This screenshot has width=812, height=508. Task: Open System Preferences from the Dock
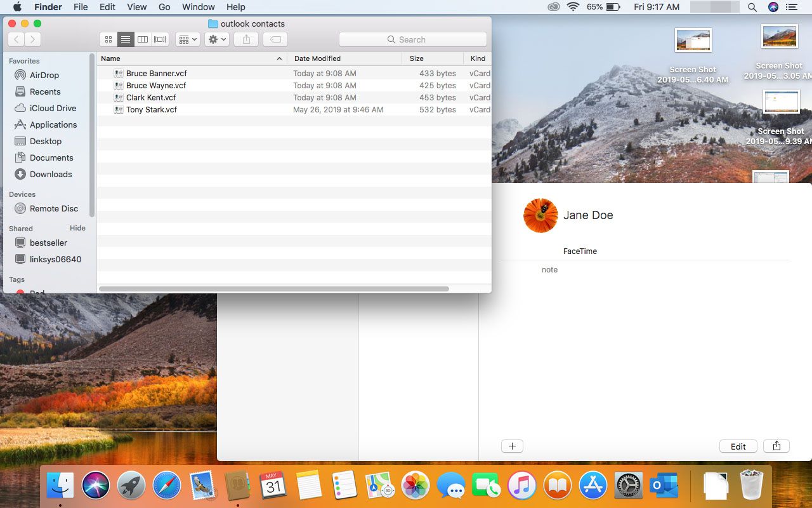pos(629,486)
